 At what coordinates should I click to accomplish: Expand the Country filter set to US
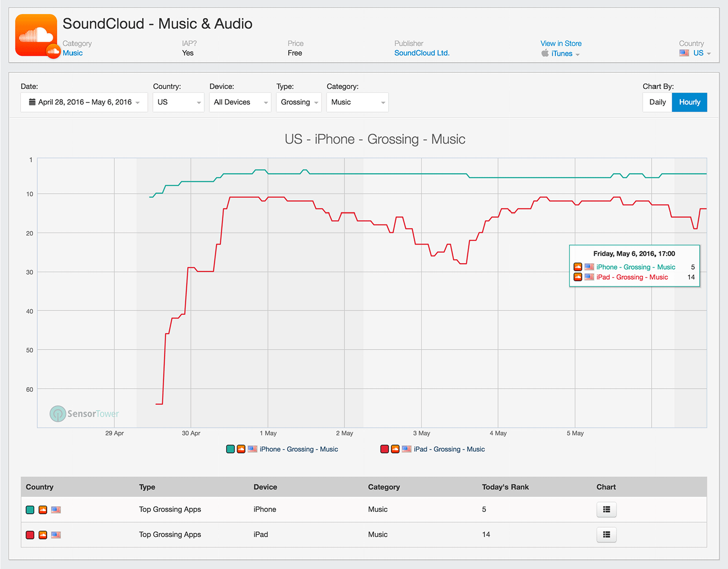tap(178, 102)
